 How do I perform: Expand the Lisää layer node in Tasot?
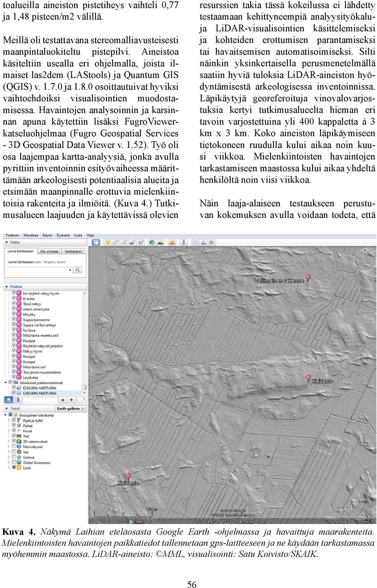coord(9,467)
